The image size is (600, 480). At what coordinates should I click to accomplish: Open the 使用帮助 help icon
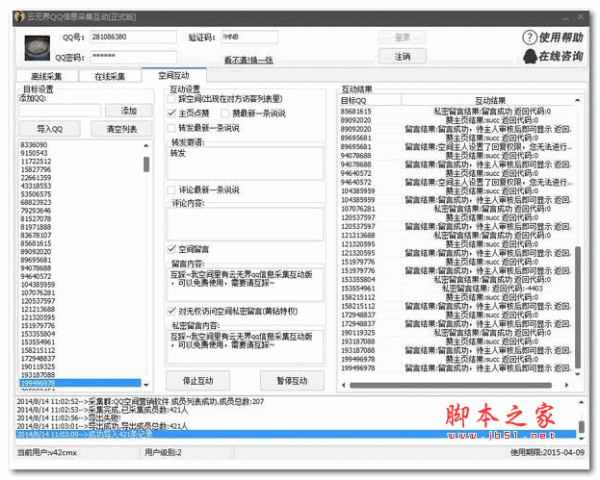click(x=529, y=37)
